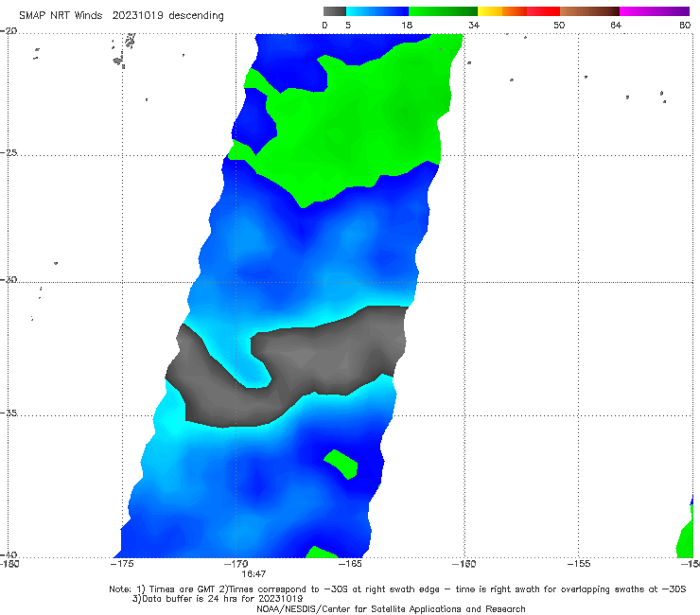The height and width of the screenshot is (615, 700).
Task: Click the color bar label '50'
Action: pos(559,26)
